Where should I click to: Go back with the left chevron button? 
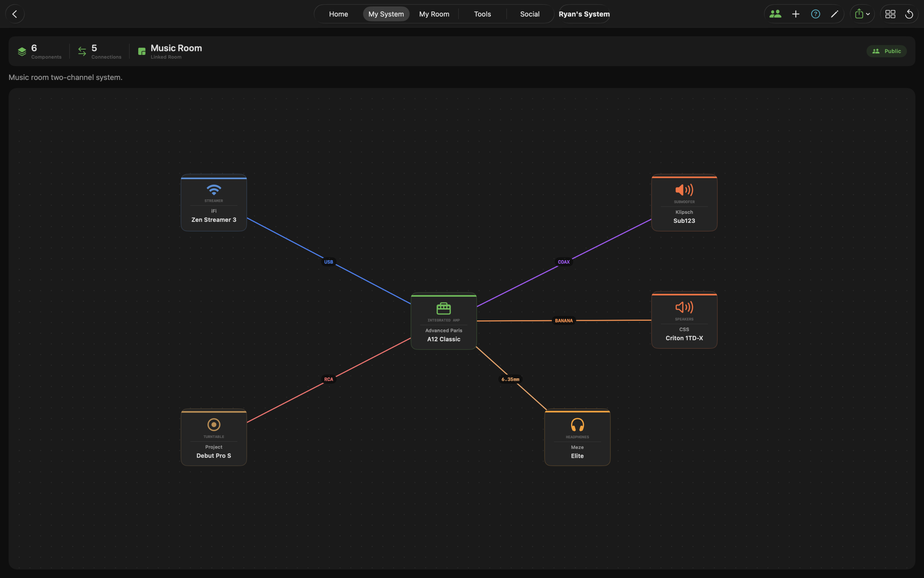tap(15, 14)
